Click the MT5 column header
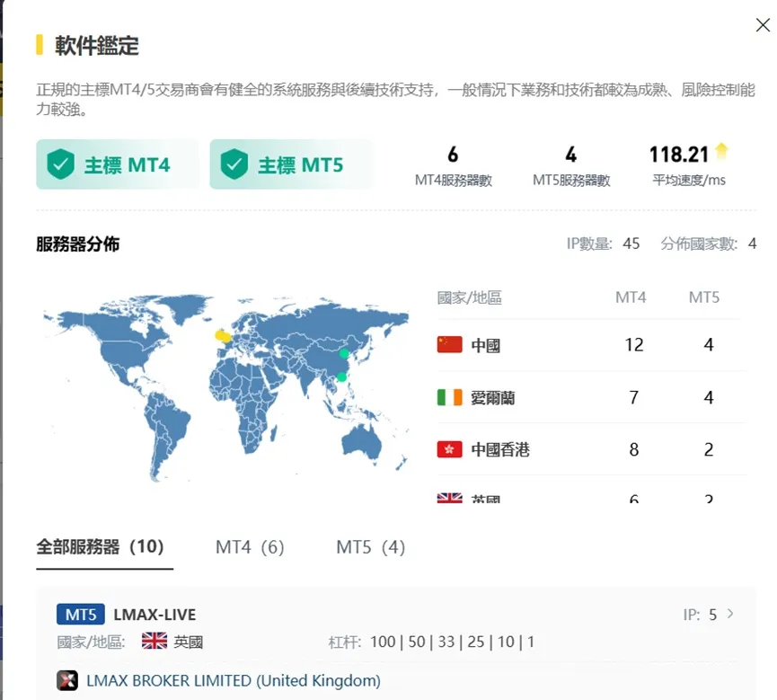This screenshot has height=700, width=777. (x=704, y=297)
